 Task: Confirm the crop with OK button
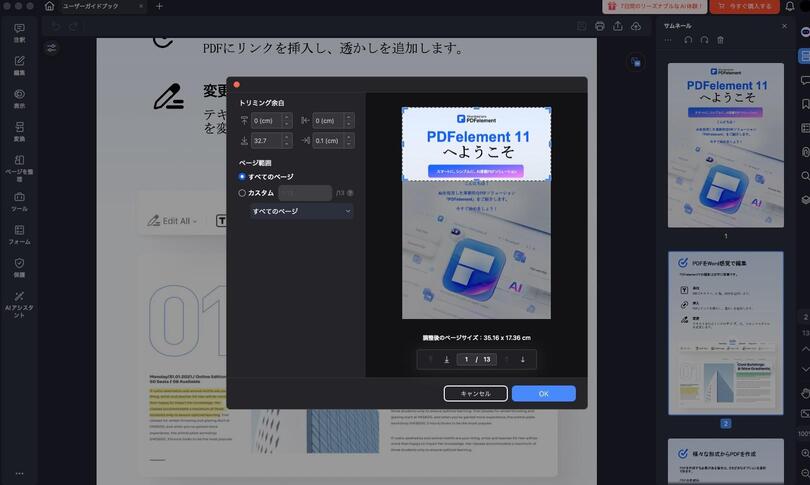[543, 394]
